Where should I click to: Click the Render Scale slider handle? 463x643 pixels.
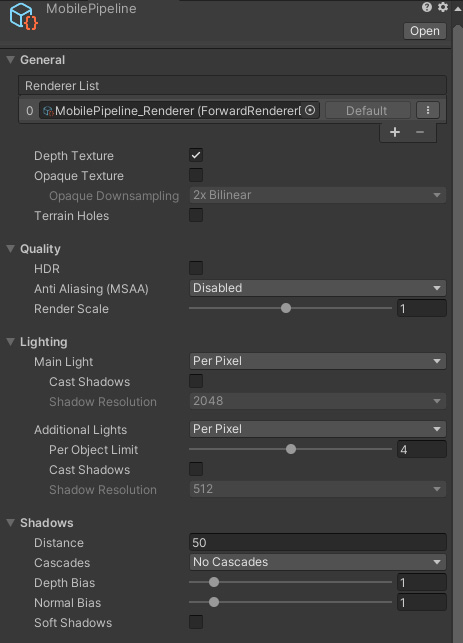[x=286, y=308]
